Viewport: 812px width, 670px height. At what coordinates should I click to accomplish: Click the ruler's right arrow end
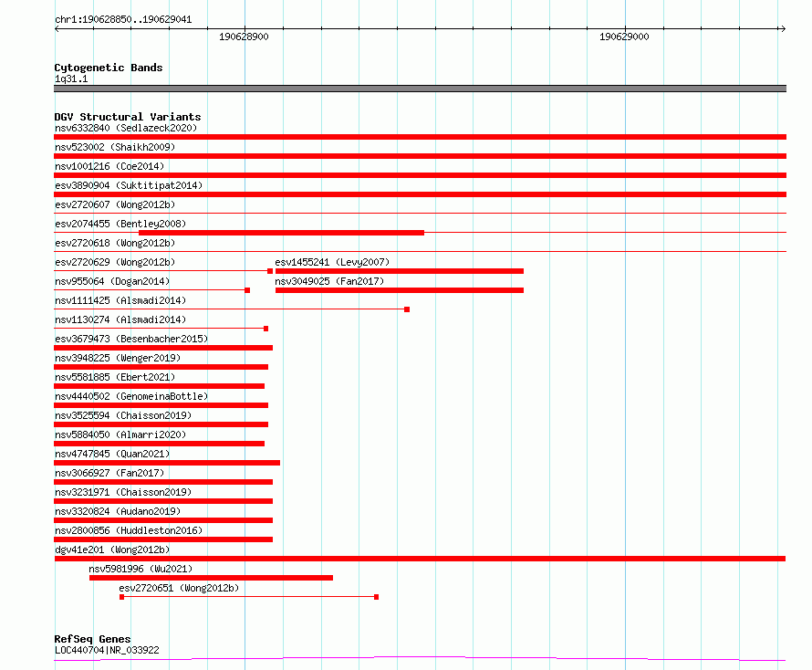783,29
